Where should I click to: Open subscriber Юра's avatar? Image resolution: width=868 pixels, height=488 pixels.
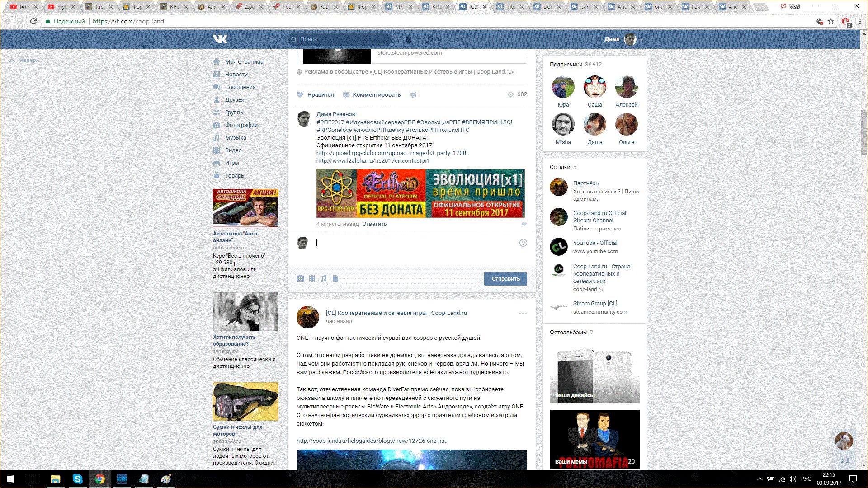[563, 87]
